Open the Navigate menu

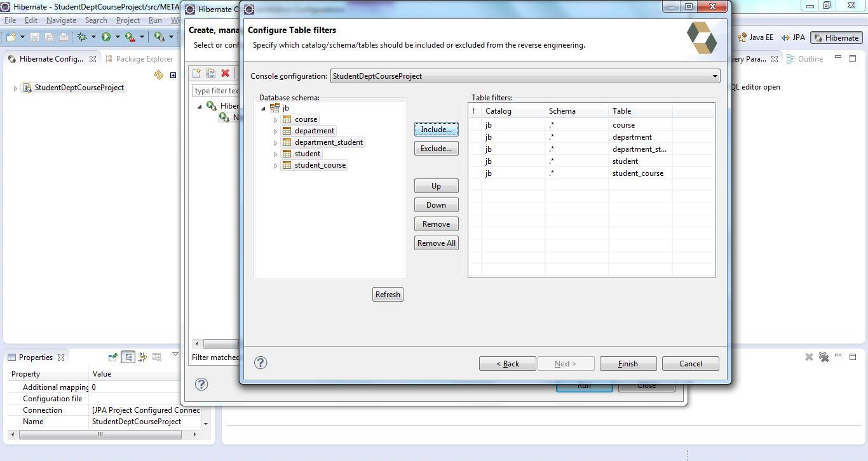pyautogui.click(x=61, y=20)
